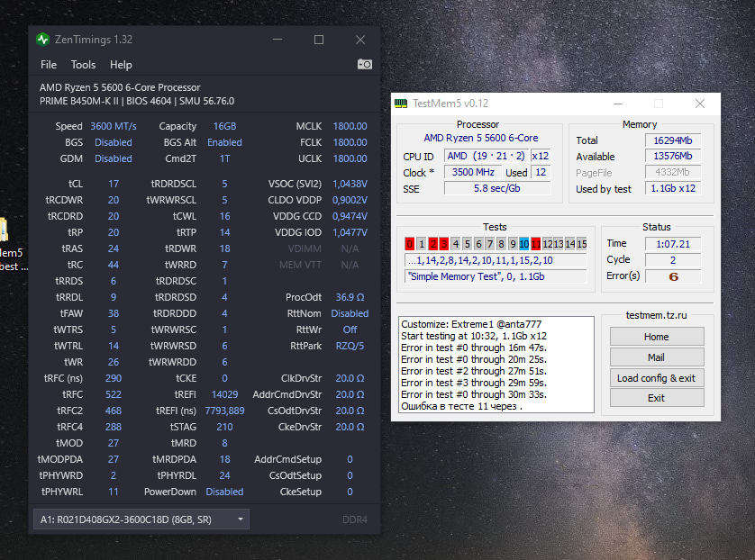This screenshot has width=755, height=560.
Task: Open the Tools menu in ZenTimings
Action: (x=83, y=65)
